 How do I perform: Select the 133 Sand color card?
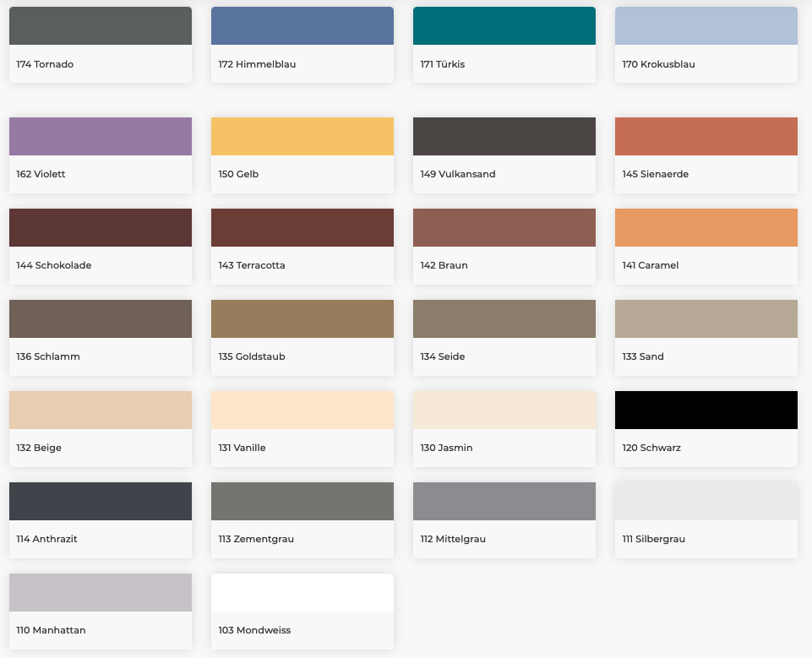click(x=706, y=337)
